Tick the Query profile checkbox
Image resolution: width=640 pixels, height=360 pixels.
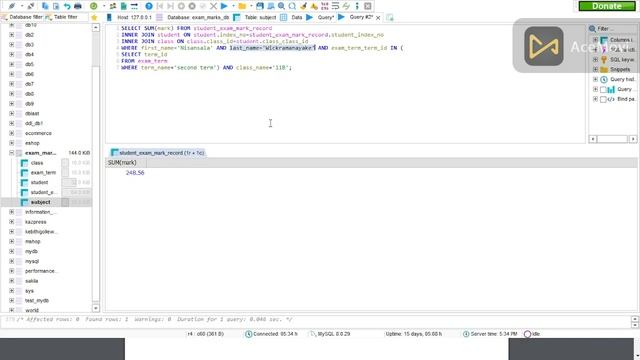(x=603, y=89)
